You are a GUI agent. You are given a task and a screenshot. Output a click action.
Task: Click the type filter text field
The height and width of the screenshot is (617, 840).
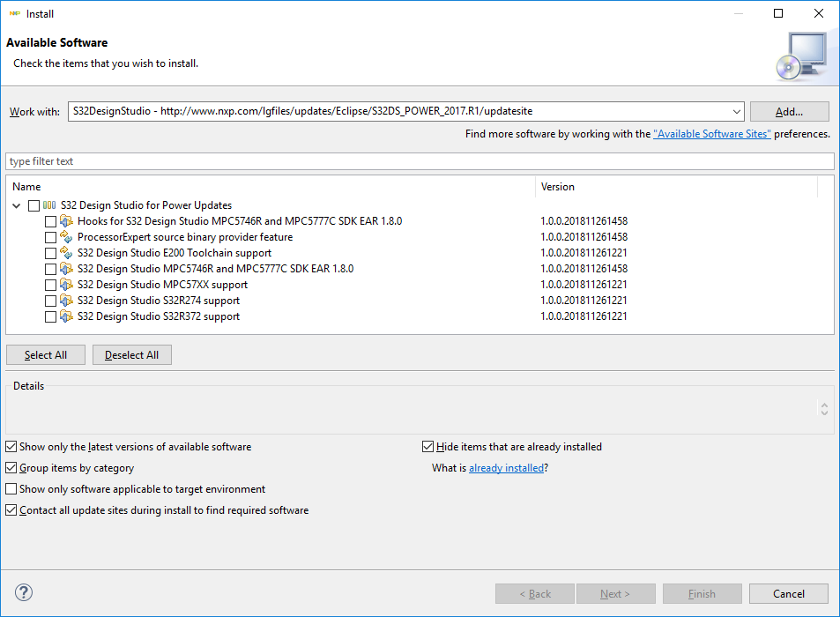click(420, 161)
